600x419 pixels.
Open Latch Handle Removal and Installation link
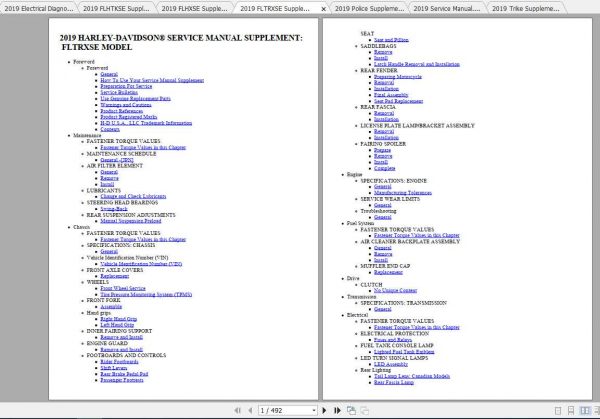click(417, 64)
